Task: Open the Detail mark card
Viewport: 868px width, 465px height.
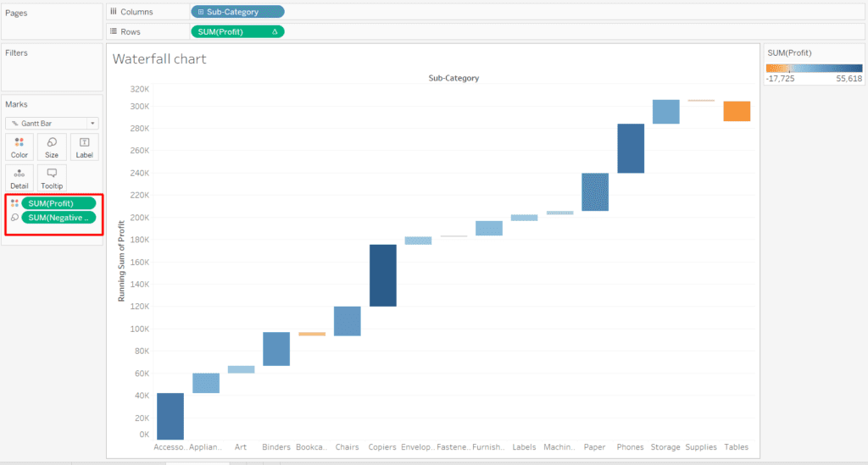Action: pyautogui.click(x=19, y=178)
